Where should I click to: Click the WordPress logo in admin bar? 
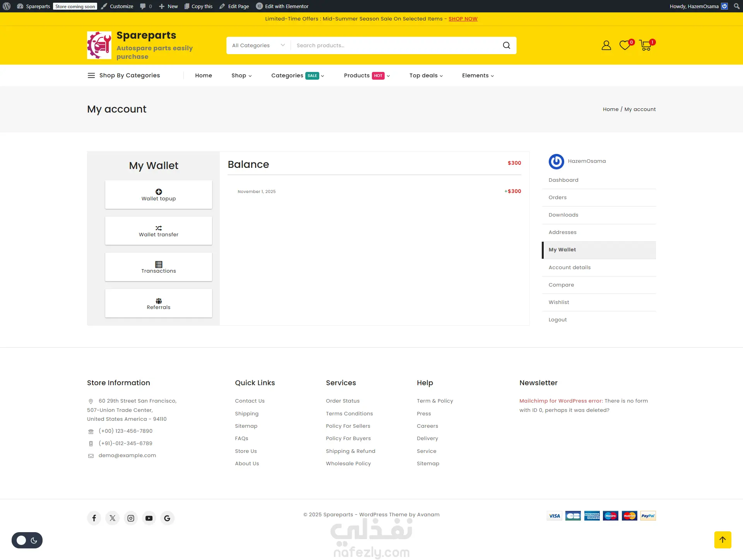(x=7, y=6)
